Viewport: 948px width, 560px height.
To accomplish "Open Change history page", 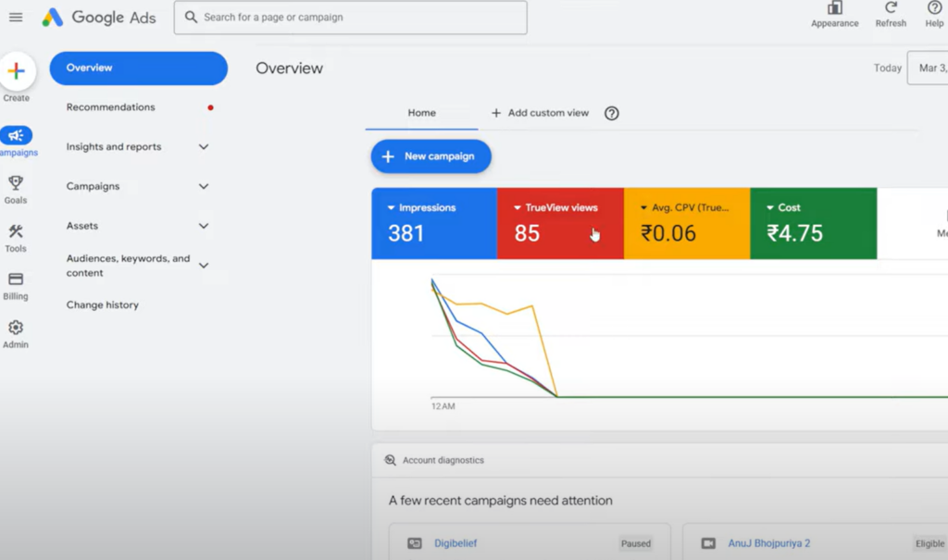I will pyautogui.click(x=102, y=305).
